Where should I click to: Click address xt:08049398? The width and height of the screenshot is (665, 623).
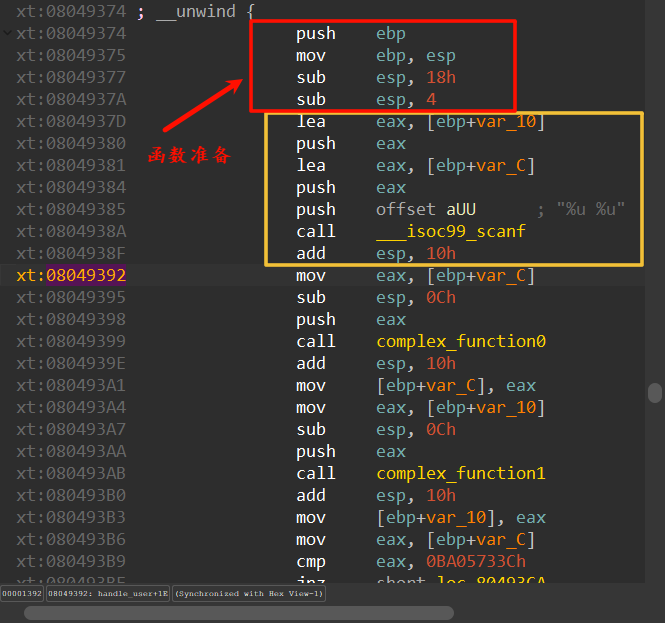pyautogui.click(x=71, y=319)
